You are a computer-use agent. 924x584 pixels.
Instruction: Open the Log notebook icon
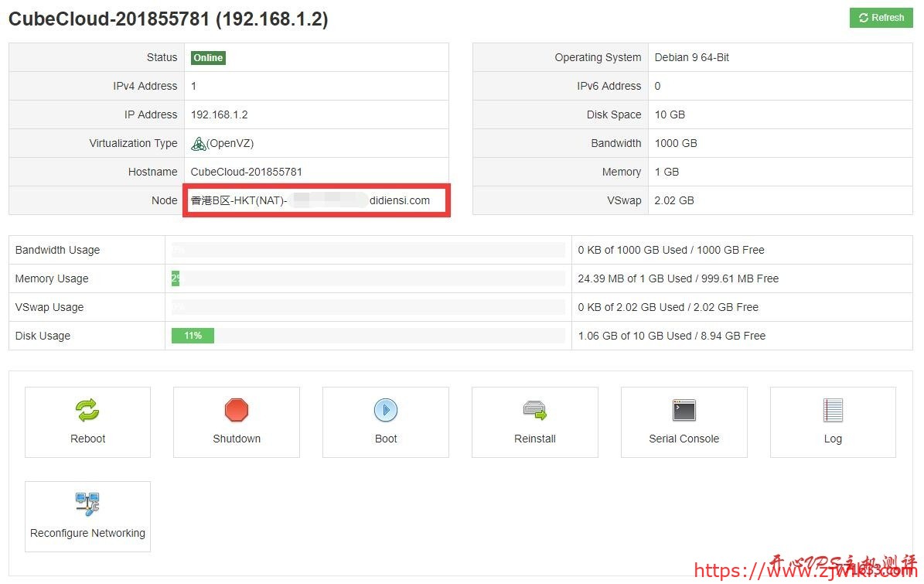click(x=833, y=410)
